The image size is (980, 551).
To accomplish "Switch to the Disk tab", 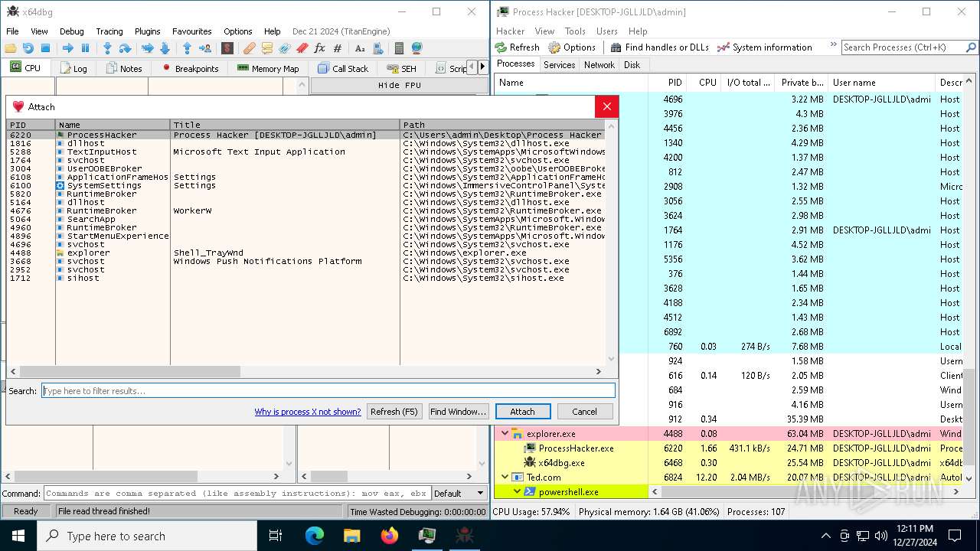I will (x=632, y=65).
